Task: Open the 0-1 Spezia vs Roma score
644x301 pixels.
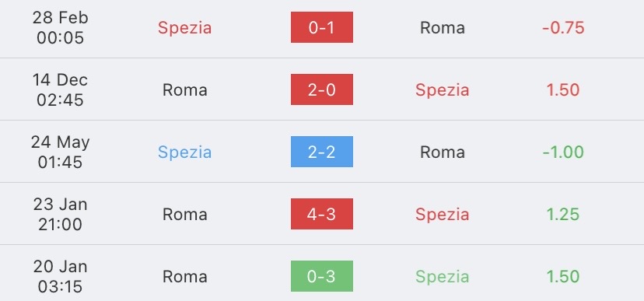Action: (321, 27)
